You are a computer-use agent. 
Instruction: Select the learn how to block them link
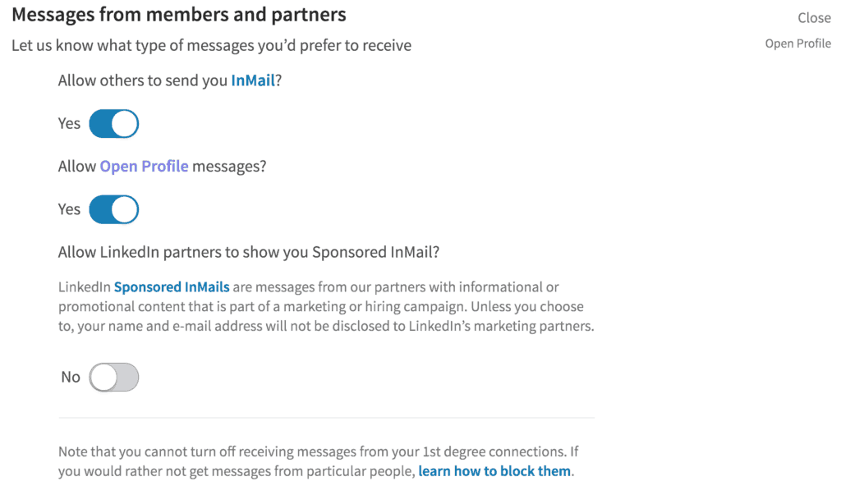coord(494,470)
